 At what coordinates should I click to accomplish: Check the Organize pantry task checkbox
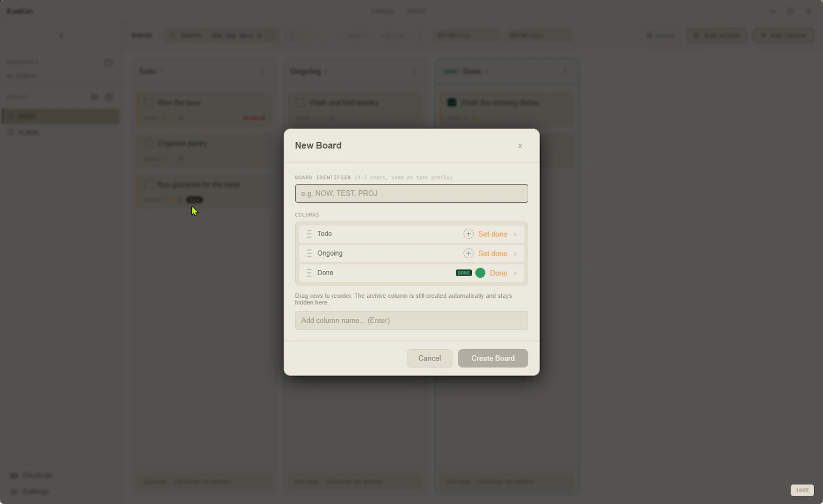[149, 143]
